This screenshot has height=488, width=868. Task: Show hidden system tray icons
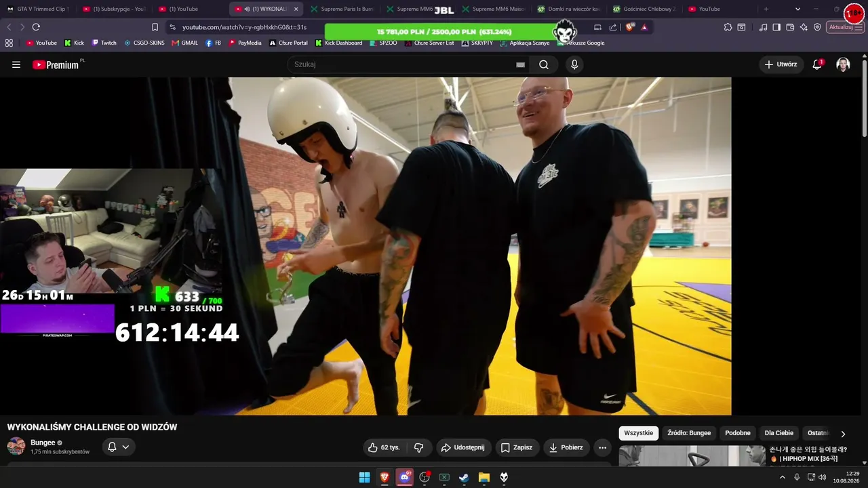(782, 477)
